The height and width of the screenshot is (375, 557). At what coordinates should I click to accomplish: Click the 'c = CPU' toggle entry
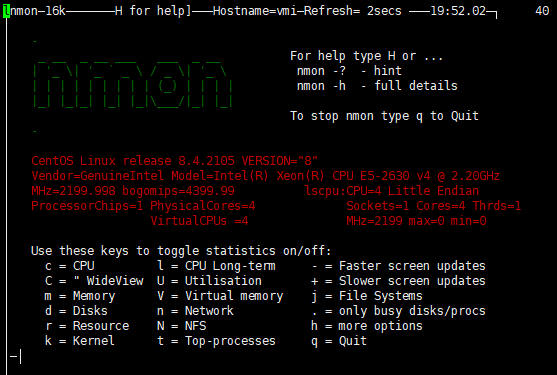tap(70, 266)
